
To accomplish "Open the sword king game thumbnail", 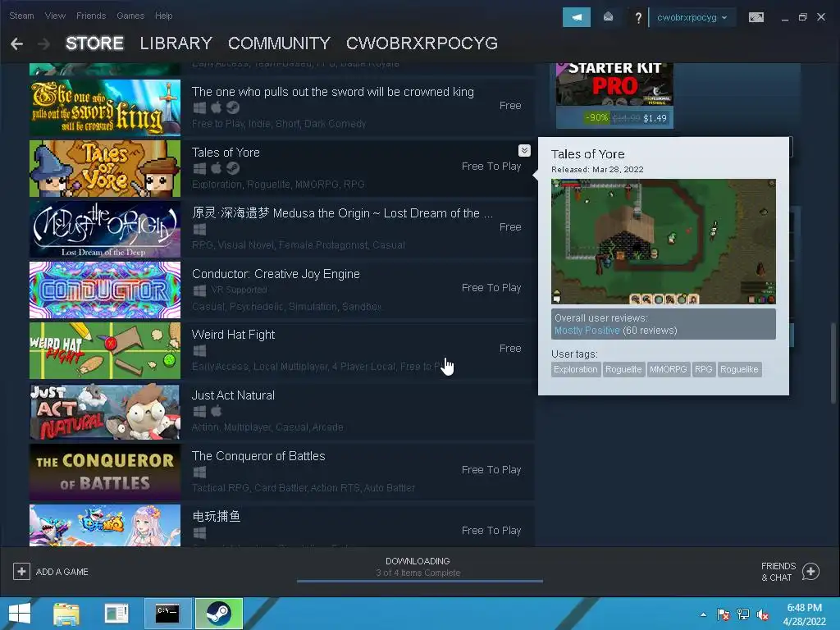I will [105, 107].
